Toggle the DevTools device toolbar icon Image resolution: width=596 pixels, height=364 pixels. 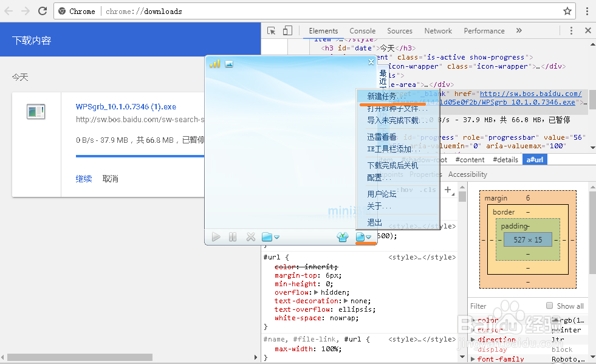point(288,30)
